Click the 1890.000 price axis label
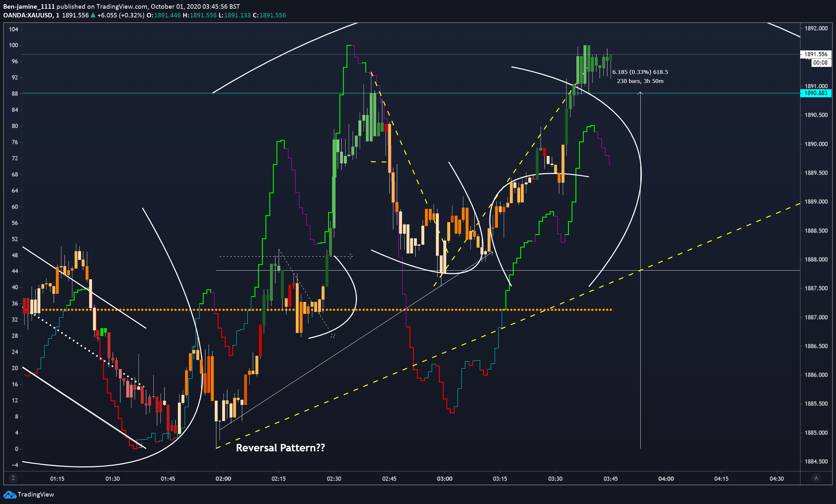 (x=816, y=144)
